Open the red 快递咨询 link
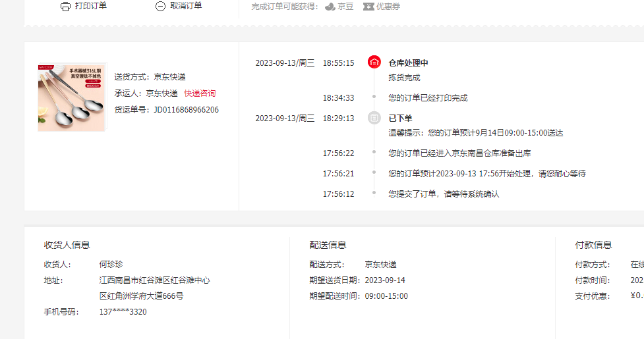This screenshot has width=644, height=339. (x=200, y=93)
